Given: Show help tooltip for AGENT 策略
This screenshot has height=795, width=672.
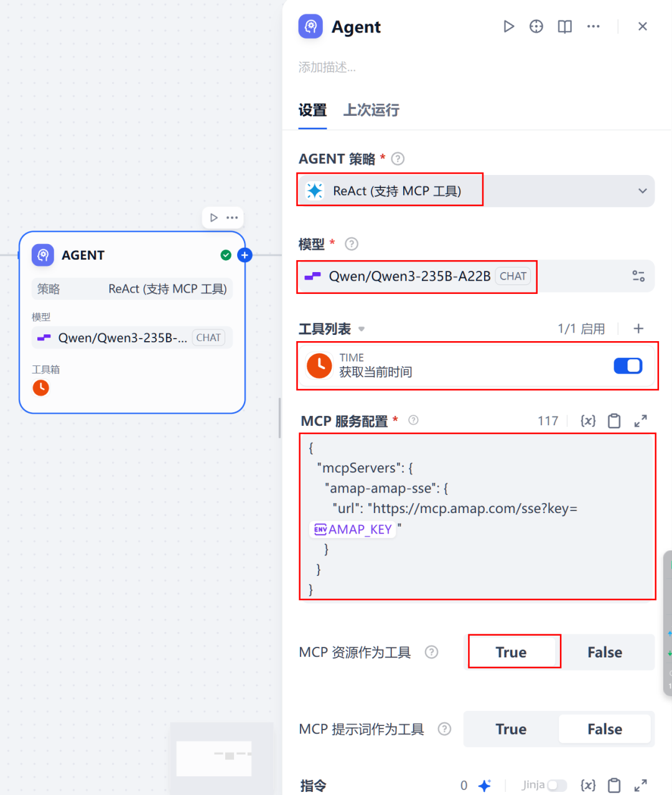Looking at the screenshot, I should (x=398, y=159).
